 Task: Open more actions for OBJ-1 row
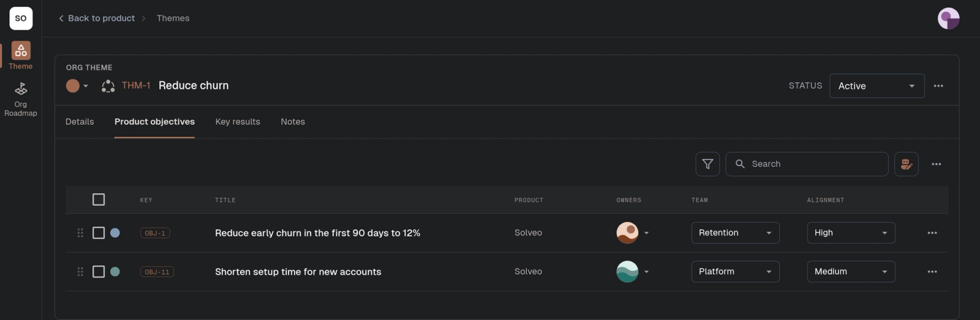932,233
